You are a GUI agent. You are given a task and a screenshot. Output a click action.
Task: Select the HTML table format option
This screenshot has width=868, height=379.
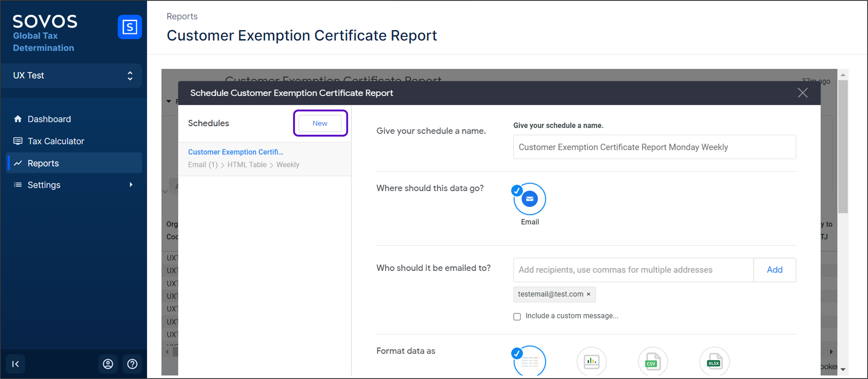point(529,362)
